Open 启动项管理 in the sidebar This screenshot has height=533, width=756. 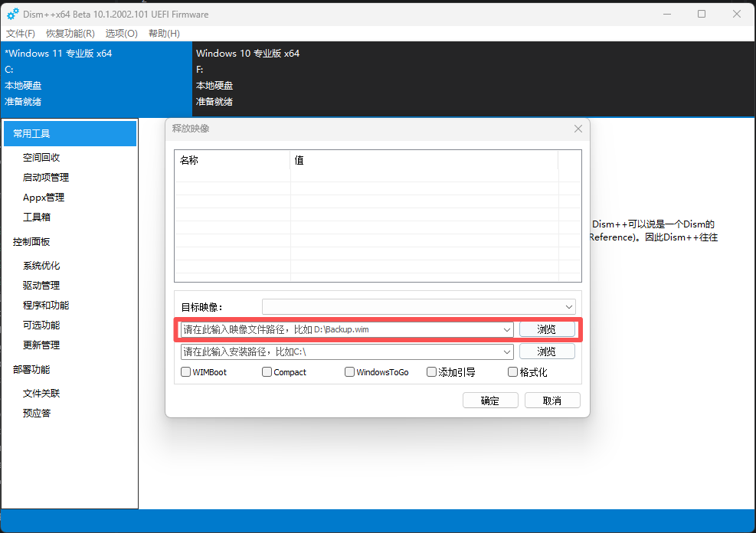46,178
